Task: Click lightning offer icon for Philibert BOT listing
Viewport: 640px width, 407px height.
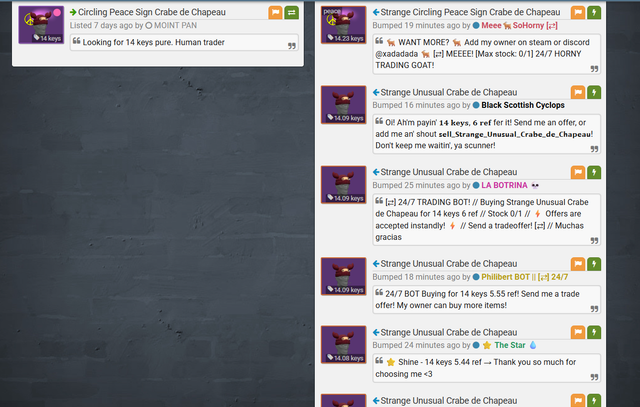Action: (594, 264)
